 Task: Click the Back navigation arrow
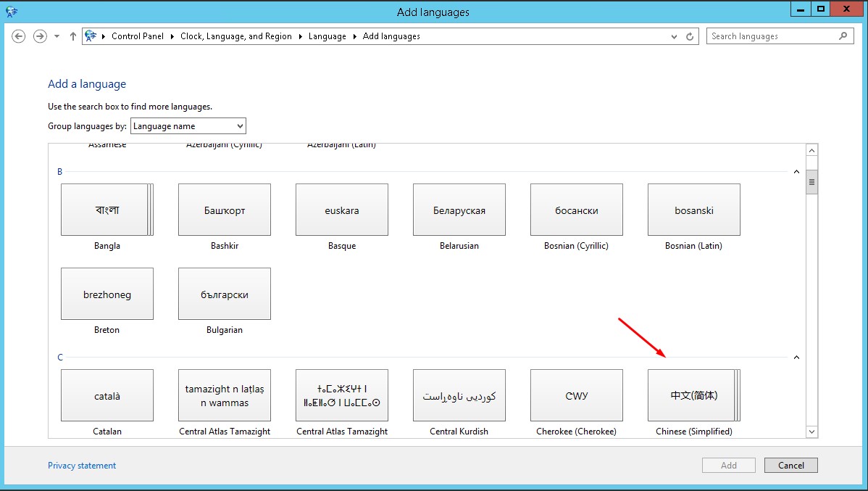[19, 36]
